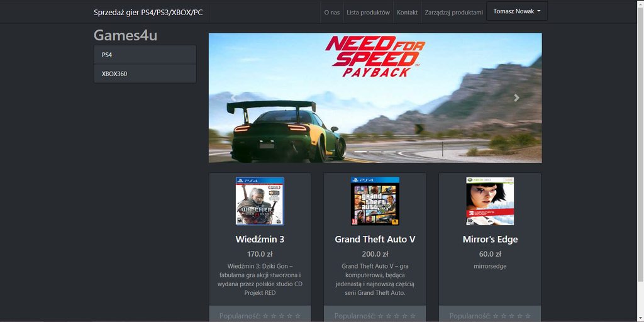Go to the previous carousel slide arrow
Viewport: 644px width, 322px height.
[x=233, y=97]
